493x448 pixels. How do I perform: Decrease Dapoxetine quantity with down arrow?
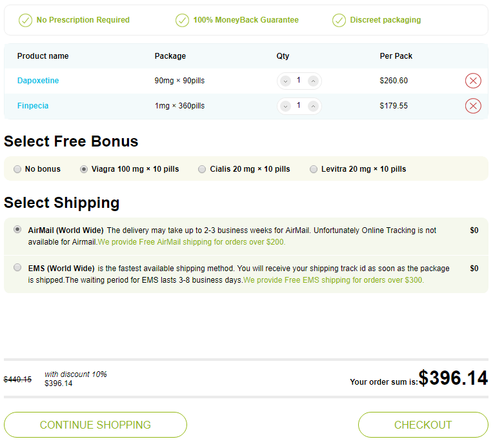pos(285,81)
